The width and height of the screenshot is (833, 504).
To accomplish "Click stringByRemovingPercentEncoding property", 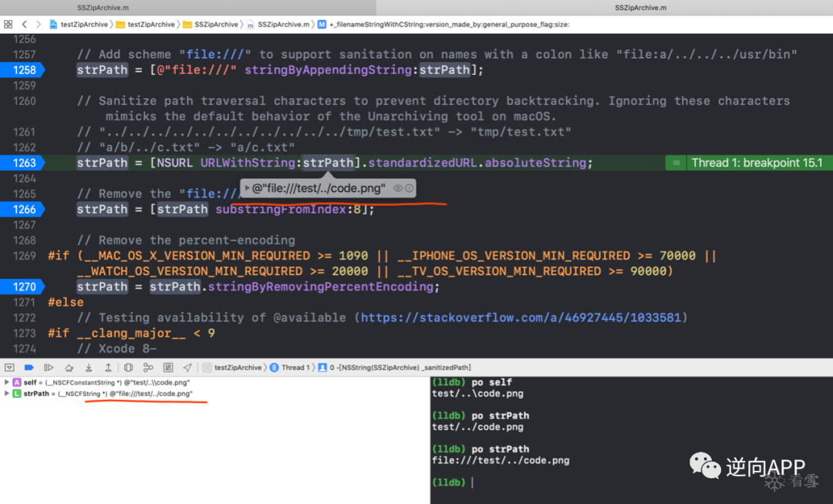I will (320, 287).
